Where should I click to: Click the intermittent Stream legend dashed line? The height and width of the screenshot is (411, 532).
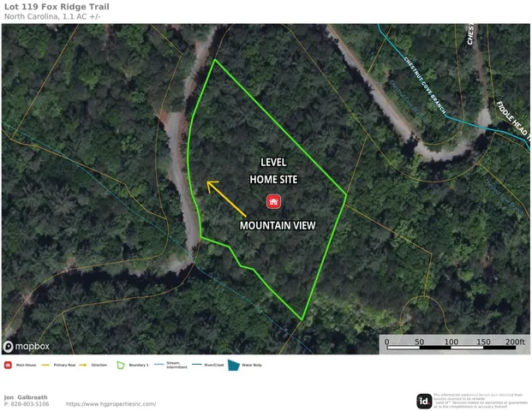(x=159, y=365)
